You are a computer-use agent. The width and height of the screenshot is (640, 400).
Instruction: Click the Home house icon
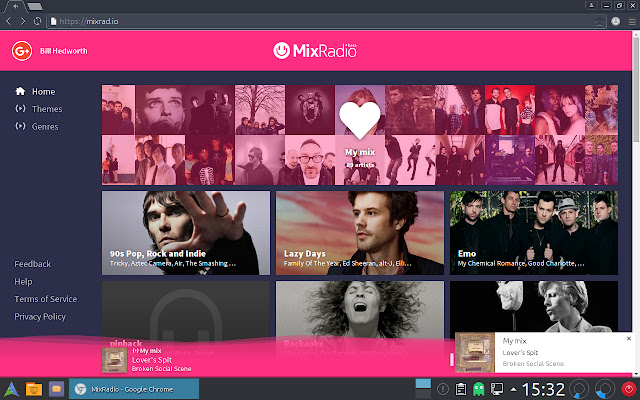20,91
